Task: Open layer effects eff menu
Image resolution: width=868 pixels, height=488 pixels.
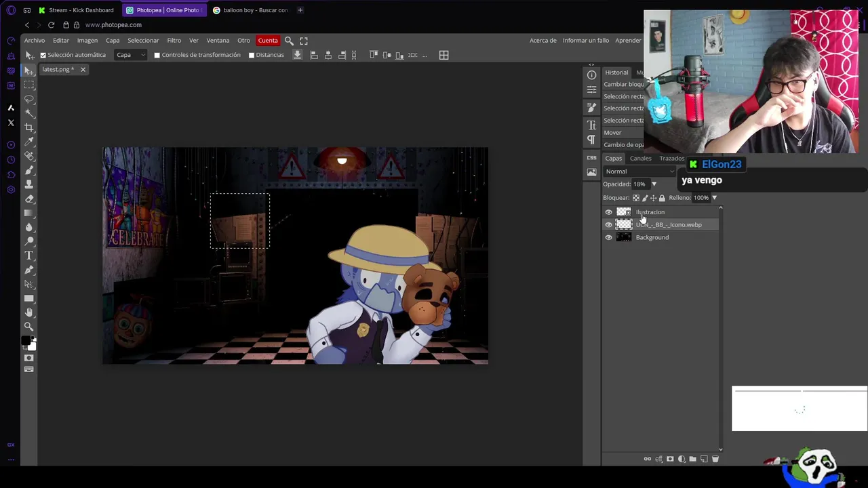Action: click(658, 459)
